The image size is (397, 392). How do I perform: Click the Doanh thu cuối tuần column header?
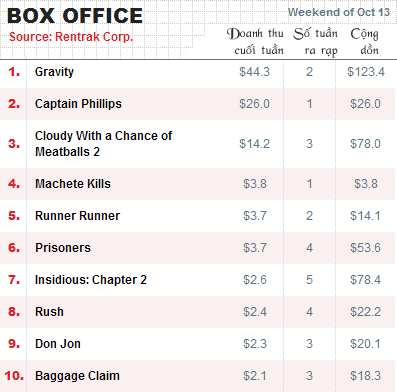coord(255,42)
